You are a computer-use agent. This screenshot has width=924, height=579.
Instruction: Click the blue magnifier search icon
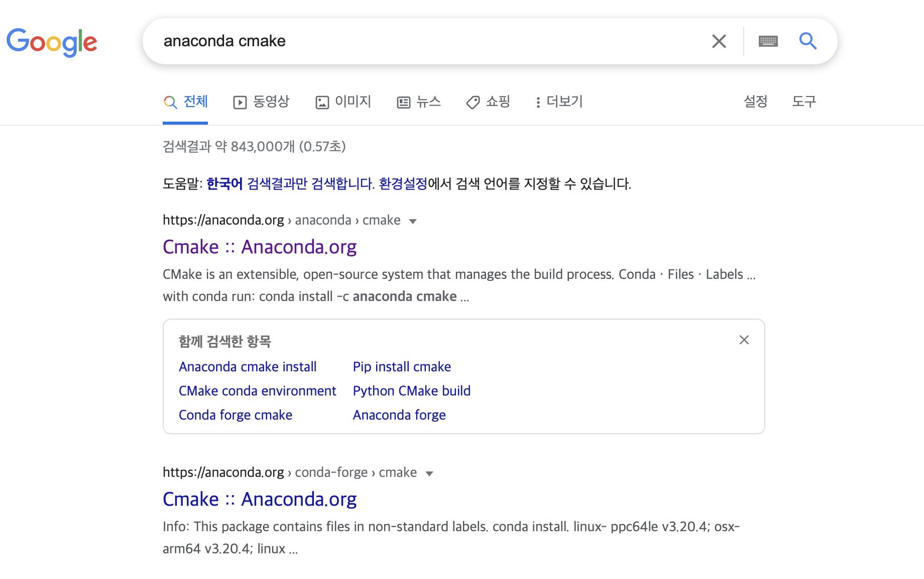tap(808, 41)
